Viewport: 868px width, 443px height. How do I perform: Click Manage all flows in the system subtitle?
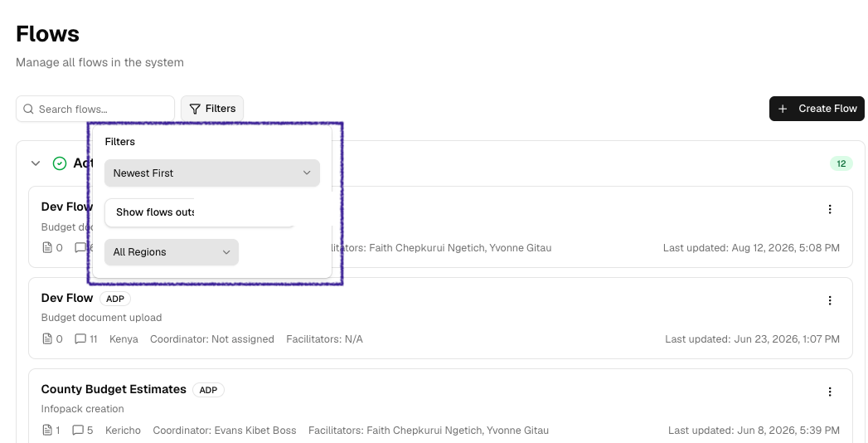[99, 62]
